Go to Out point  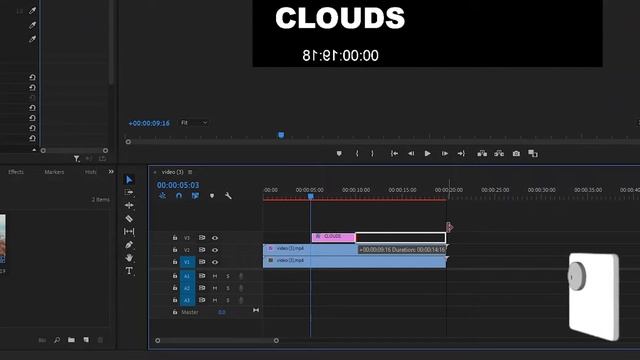461,153
